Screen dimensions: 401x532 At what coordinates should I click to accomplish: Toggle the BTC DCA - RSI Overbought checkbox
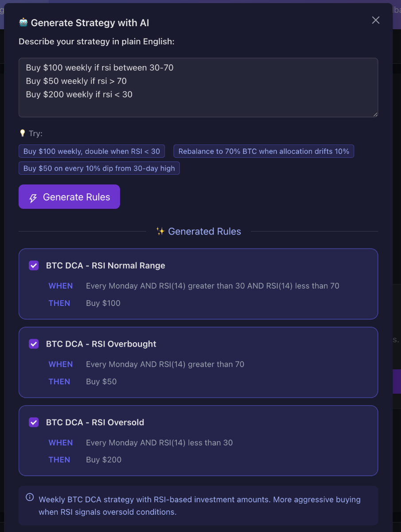[34, 344]
